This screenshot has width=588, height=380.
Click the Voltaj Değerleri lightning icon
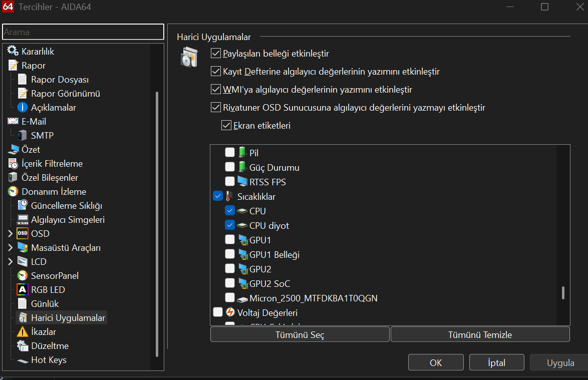(230, 312)
